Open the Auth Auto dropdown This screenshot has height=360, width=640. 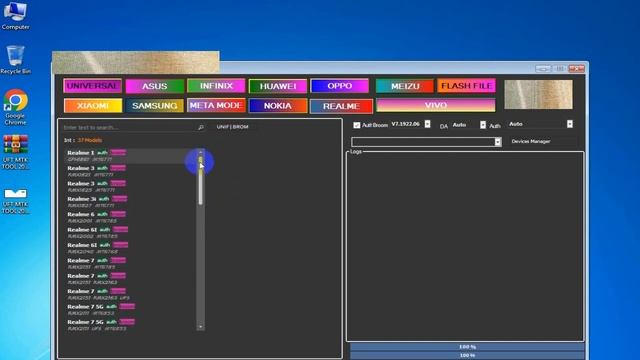tap(570, 124)
